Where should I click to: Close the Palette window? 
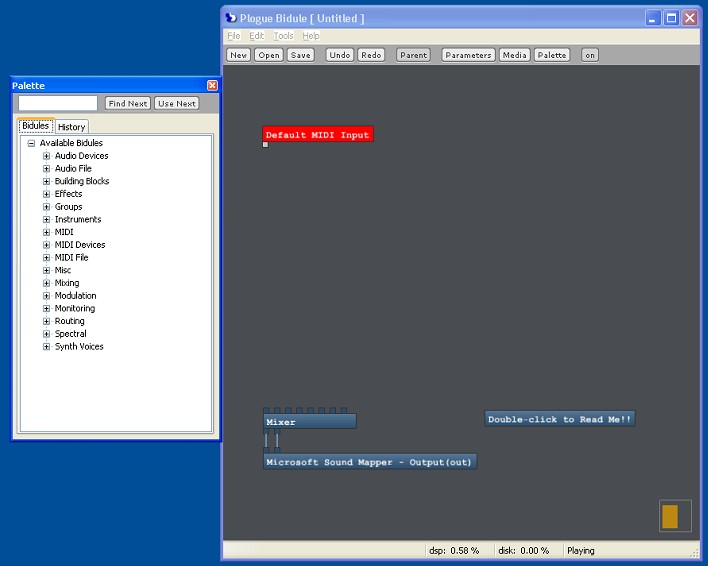tap(212, 85)
